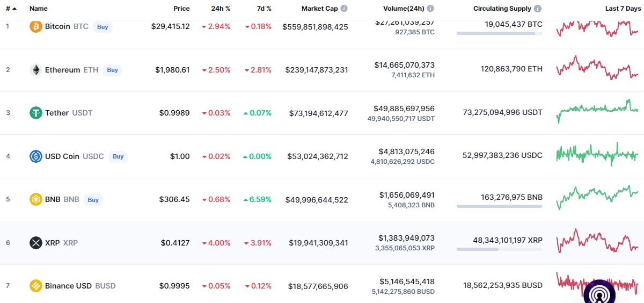Click the Ethereum logo icon
Viewport: 644px width, 303px height.
point(36,70)
